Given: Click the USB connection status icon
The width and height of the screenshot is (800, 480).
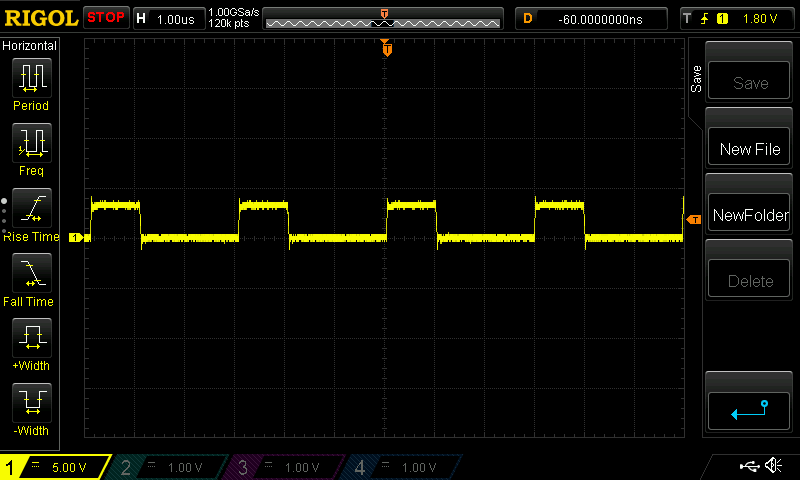Looking at the screenshot, I should coord(749,466).
